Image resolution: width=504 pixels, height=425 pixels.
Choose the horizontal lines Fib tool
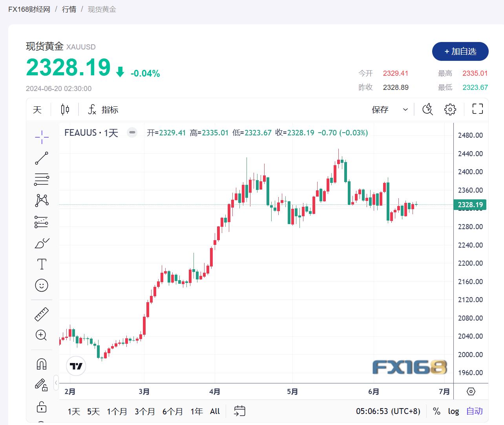(x=42, y=179)
